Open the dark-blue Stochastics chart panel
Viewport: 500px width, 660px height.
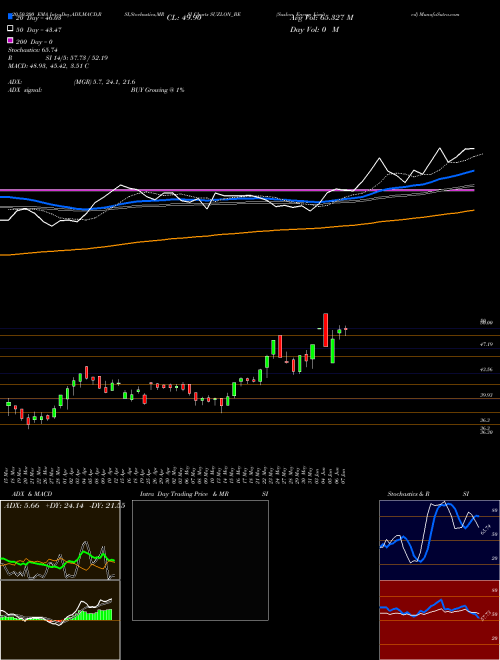(x=439, y=540)
